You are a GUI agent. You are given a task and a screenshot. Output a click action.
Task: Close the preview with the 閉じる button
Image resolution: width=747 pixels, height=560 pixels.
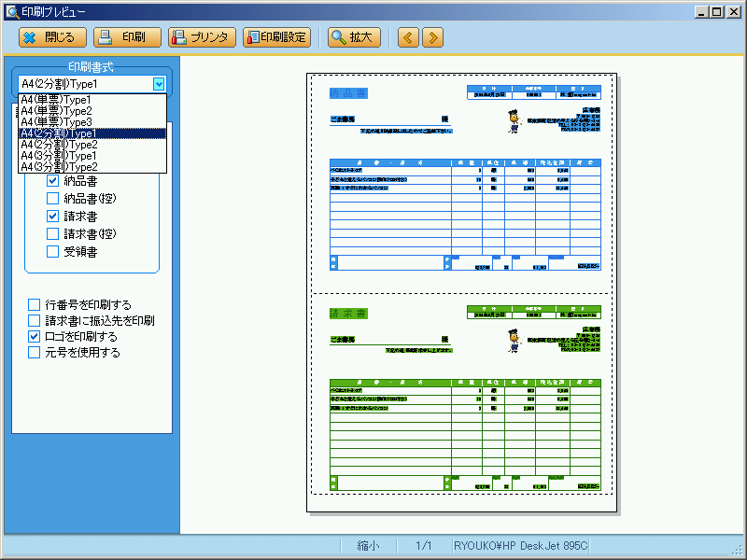[52, 37]
